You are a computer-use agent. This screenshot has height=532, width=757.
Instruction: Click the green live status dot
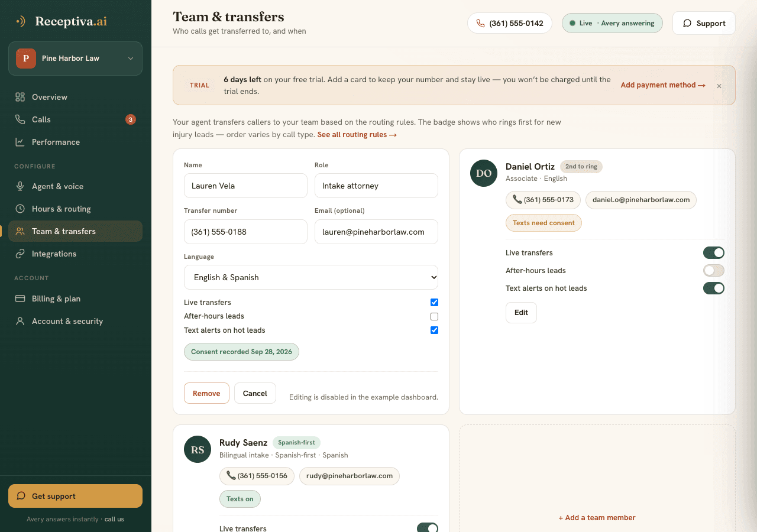(572, 23)
